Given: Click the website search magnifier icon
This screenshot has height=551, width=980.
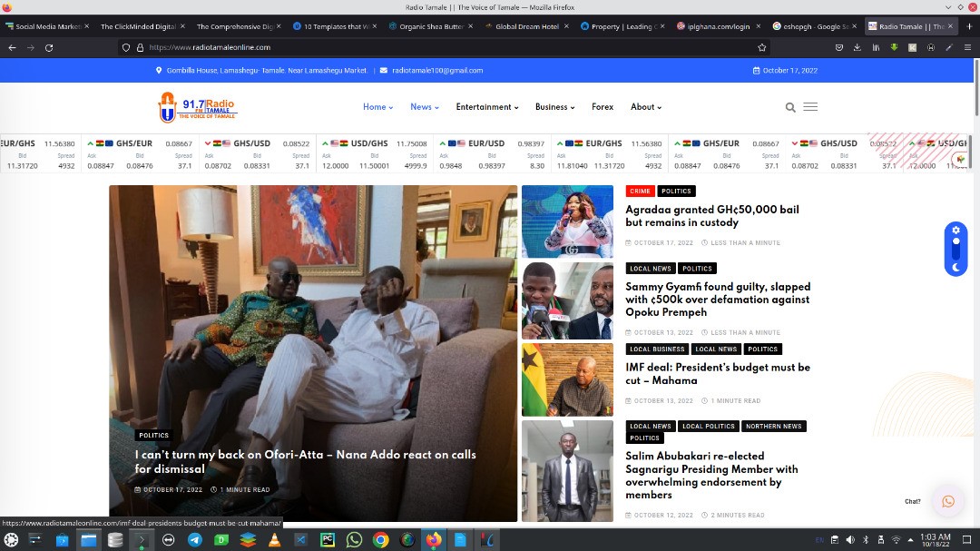Looking at the screenshot, I should 790,107.
